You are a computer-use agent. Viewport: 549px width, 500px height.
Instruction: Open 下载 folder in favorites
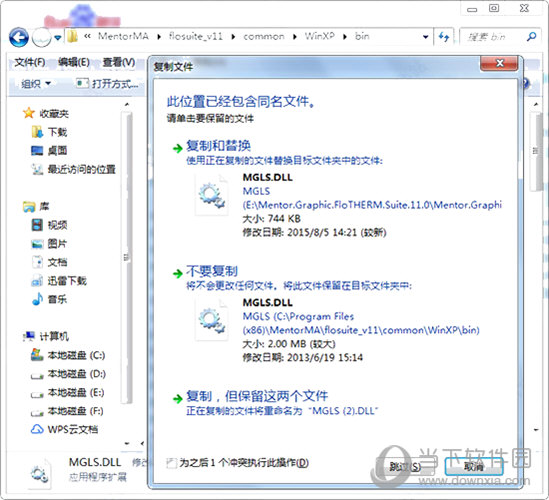click(49, 132)
